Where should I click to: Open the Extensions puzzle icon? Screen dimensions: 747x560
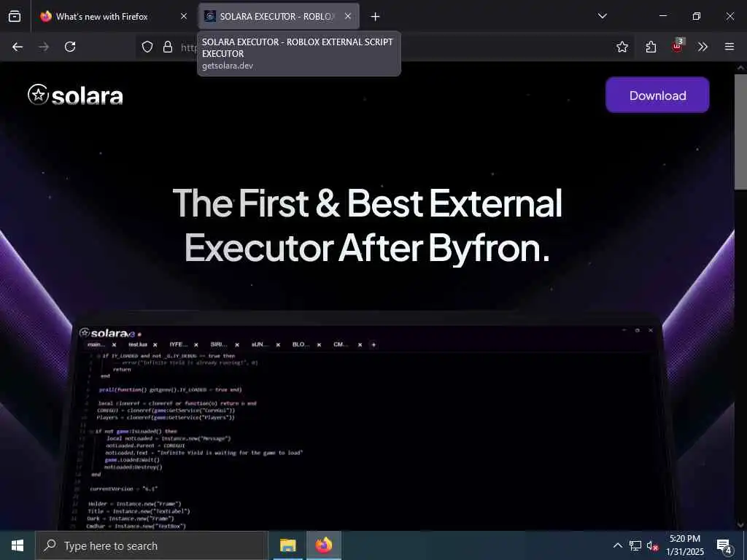pyautogui.click(x=651, y=47)
